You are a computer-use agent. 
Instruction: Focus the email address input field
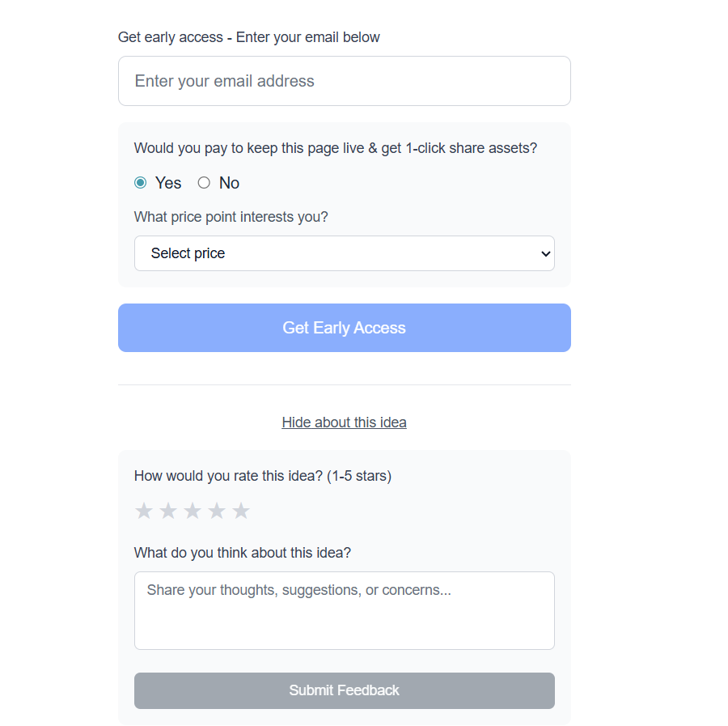click(x=344, y=81)
